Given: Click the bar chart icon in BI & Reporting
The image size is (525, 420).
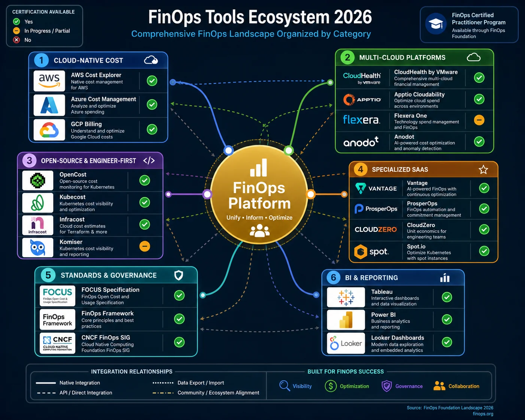Looking at the screenshot, I should pos(445,278).
